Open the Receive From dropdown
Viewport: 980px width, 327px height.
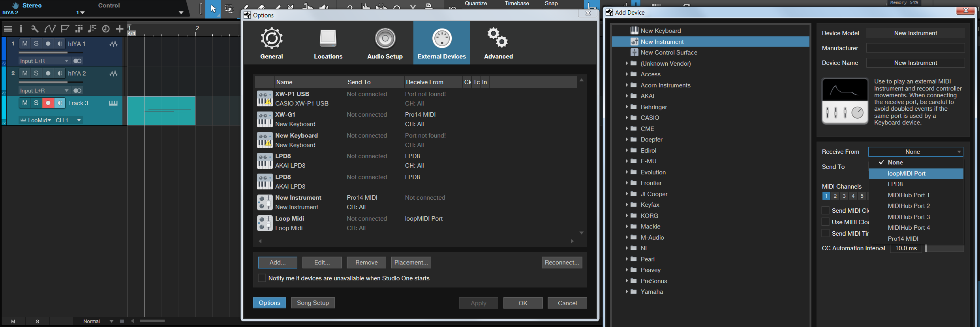(x=916, y=152)
